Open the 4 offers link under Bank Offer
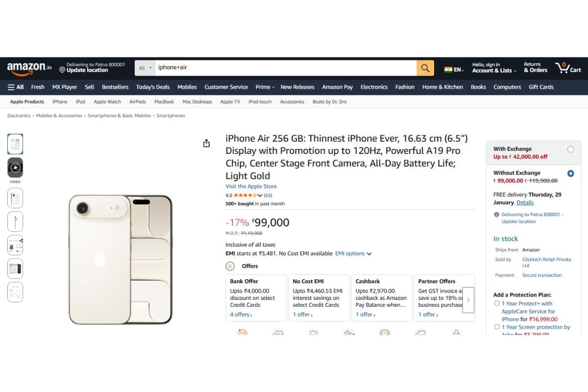 pyautogui.click(x=240, y=314)
